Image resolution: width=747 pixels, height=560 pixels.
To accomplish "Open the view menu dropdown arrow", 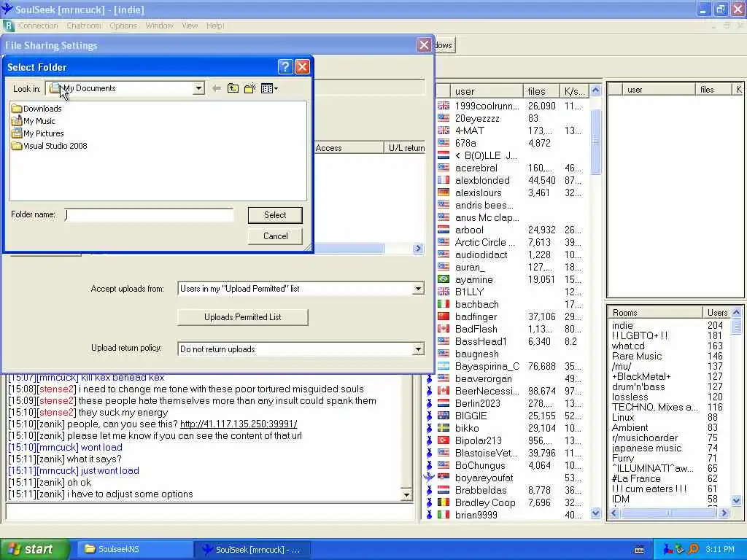I will coord(276,88).
